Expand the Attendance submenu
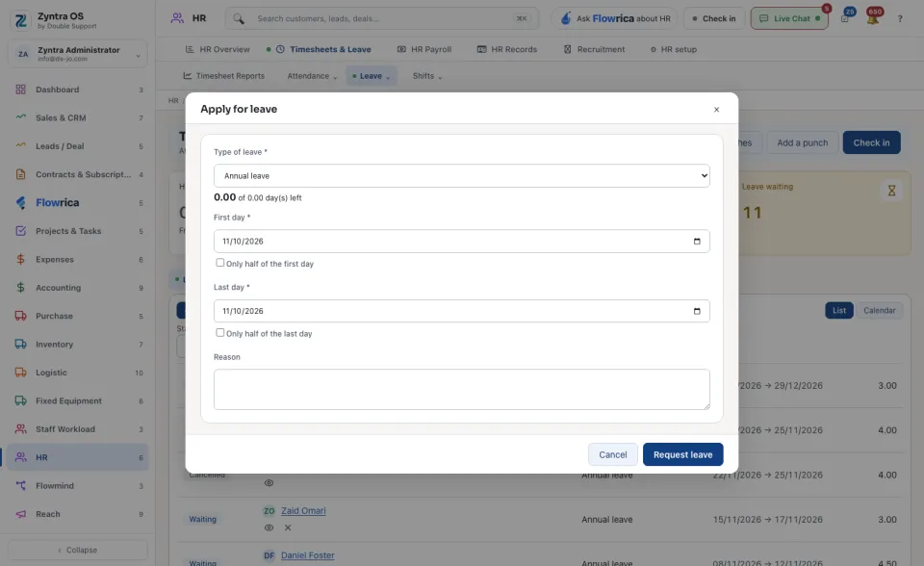This screenshot has height=566, width=924. click(x=312, y=76)
